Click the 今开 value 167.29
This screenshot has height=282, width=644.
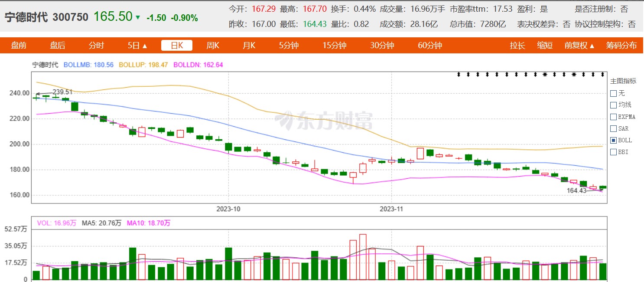click(x=264, y=9)
